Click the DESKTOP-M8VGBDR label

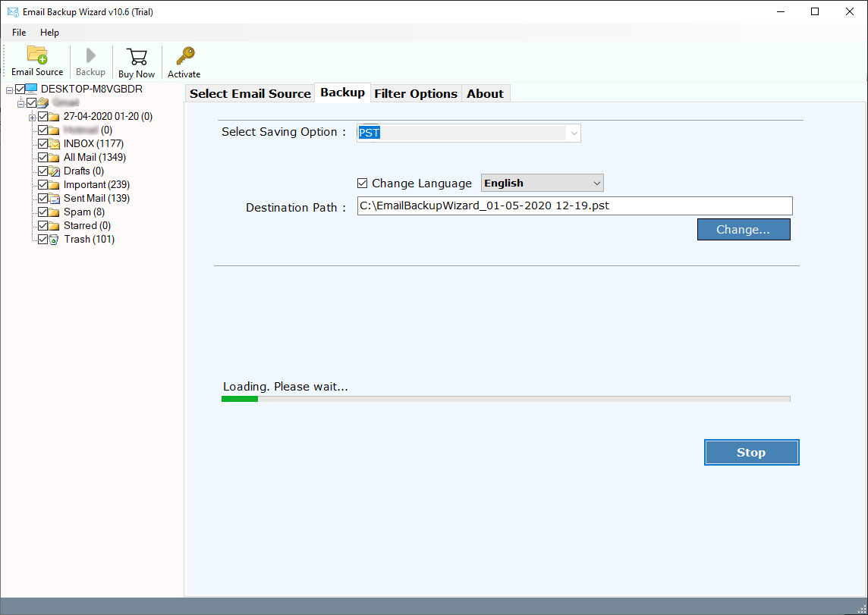point(91,89)
